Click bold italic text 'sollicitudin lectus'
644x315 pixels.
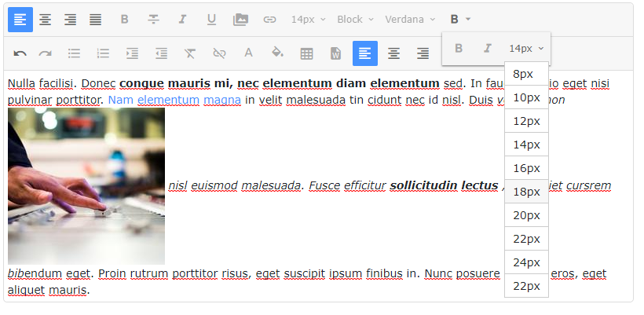pos(444,185)
